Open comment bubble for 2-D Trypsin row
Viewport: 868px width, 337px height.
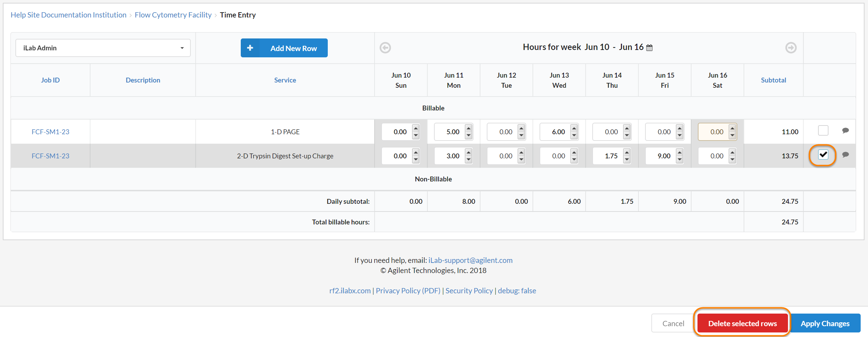coord(845,155)
